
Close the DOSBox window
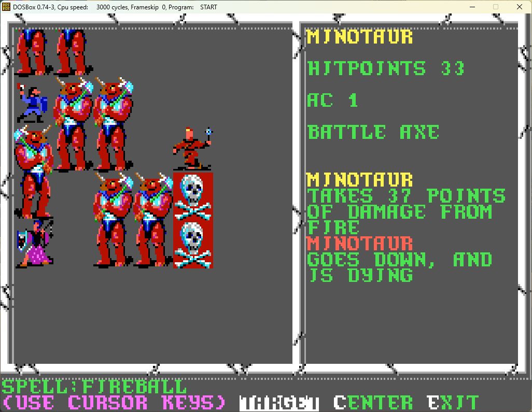(520, 7)
